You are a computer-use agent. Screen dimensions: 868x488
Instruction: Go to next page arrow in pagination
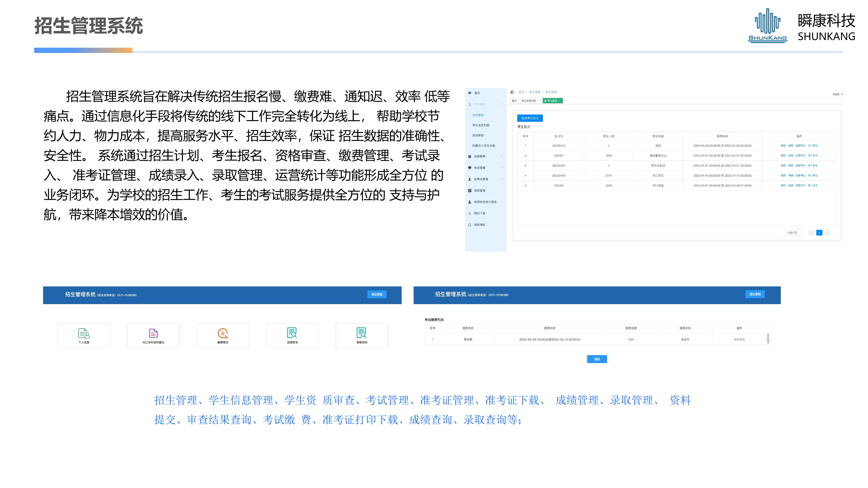point(828,233)
